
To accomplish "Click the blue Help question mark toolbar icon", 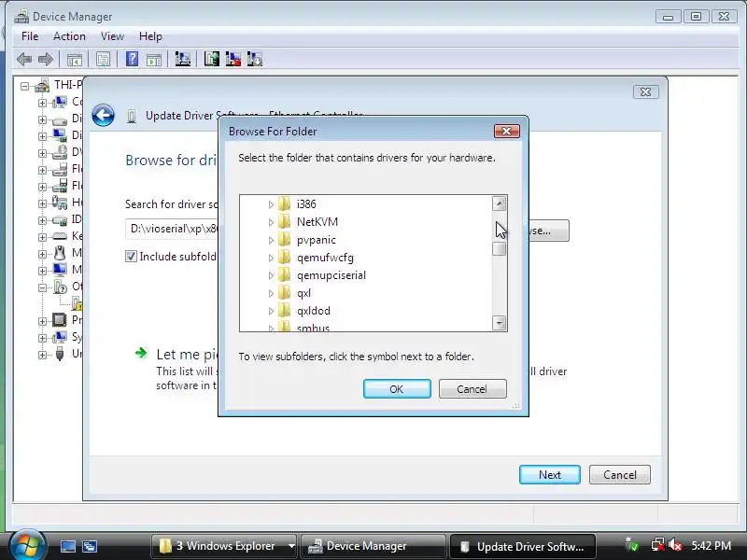I will click(x=132, y=60).
